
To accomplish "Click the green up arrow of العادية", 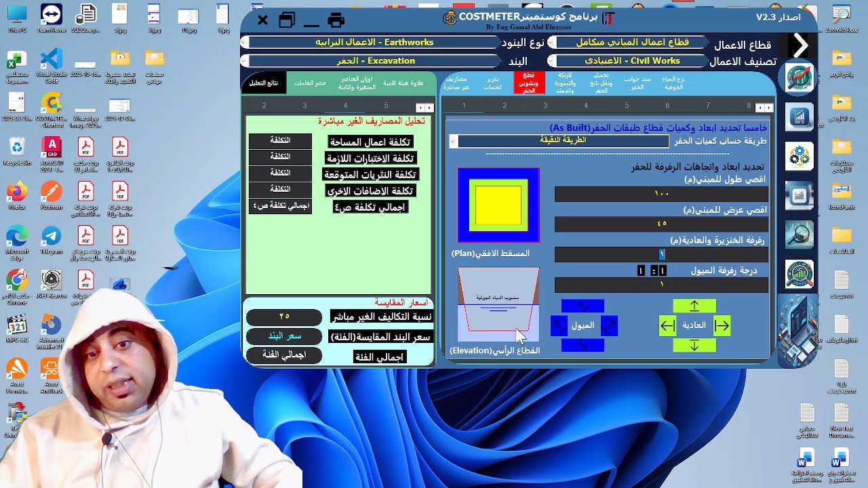I will (694, 306).
